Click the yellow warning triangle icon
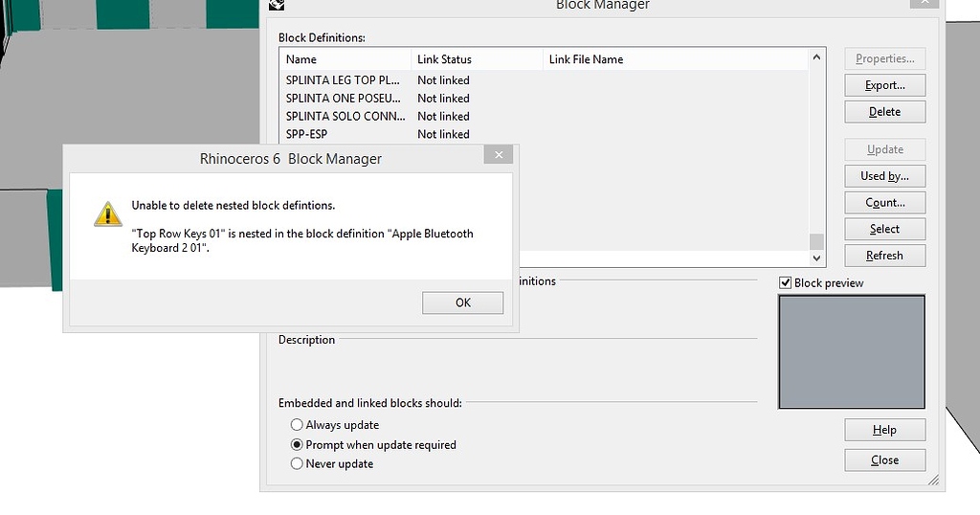This screenshot has height=515, width=980. pos(107,213)
